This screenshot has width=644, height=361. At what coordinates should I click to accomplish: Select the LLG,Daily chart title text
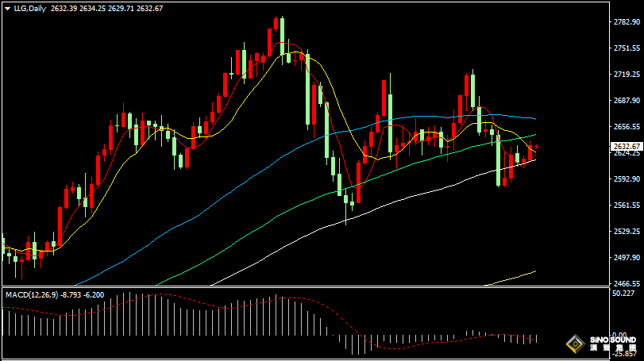pos(29,9)
